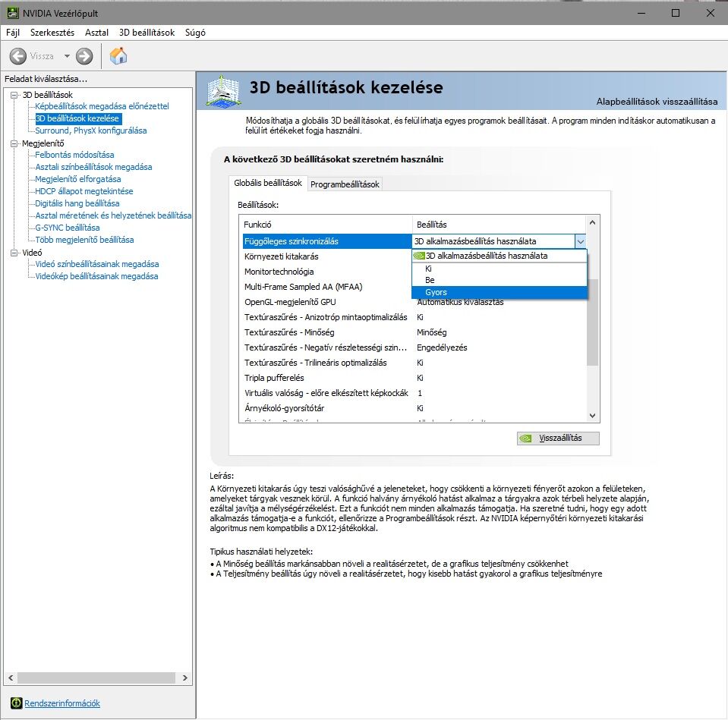Open Digitális hang beállítása
The image size is (728, 720).
point(77,203)
